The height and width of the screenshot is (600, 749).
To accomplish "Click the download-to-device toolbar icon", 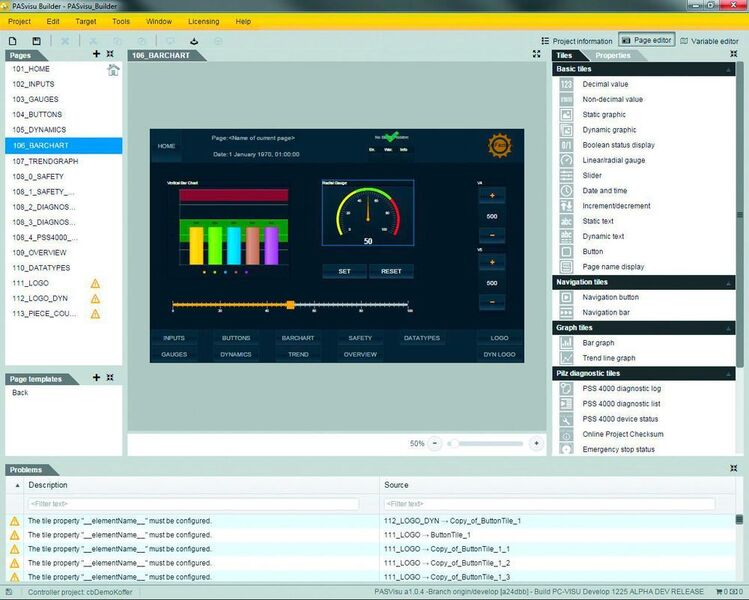I will pyautogui.click(x=194, y=41).
